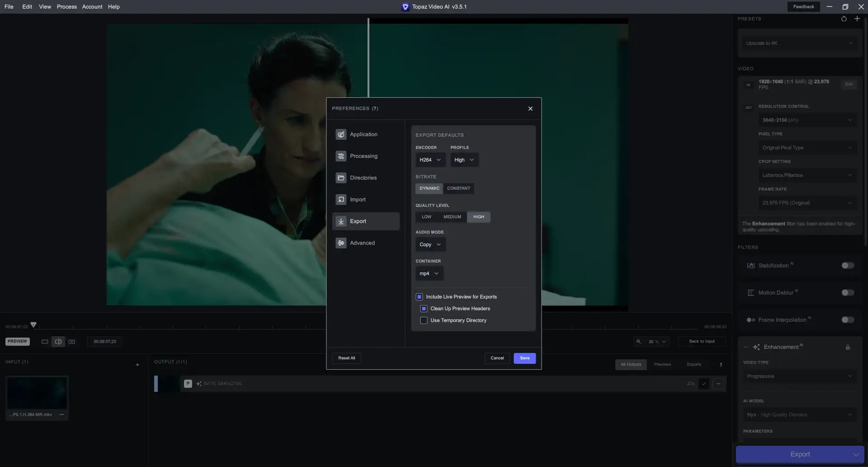Select side-by-side view layout icon
The width and height of the screenshot is (868, 467).
coord(72,342)
